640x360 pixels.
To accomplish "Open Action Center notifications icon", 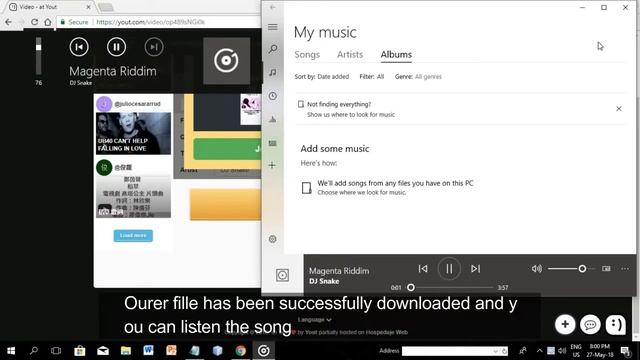I will [x=625, y=351].
